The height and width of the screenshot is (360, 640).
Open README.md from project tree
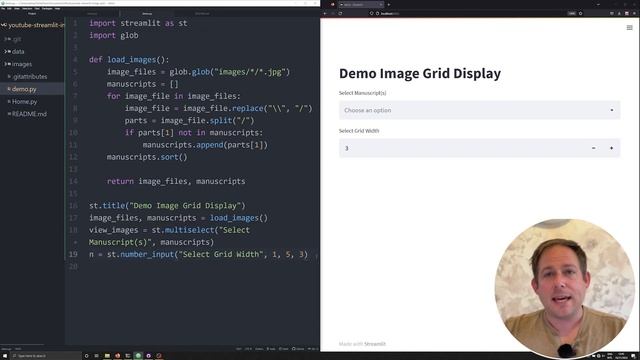click(27, 114)
